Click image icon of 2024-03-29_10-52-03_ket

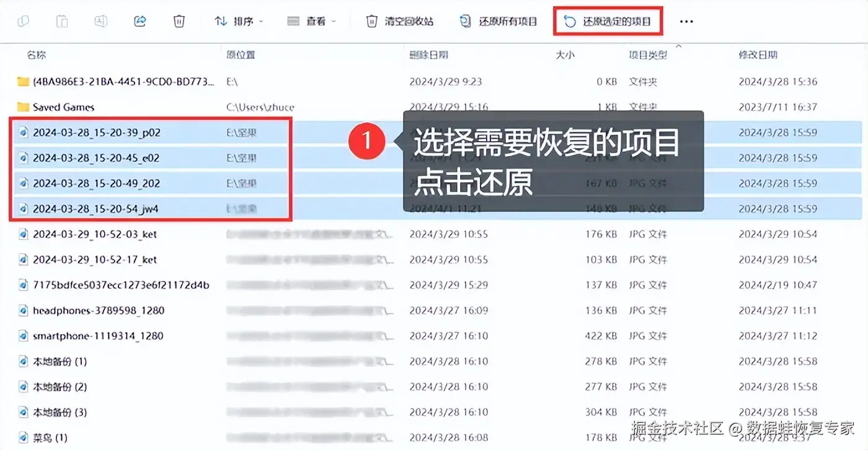point(24,234)
